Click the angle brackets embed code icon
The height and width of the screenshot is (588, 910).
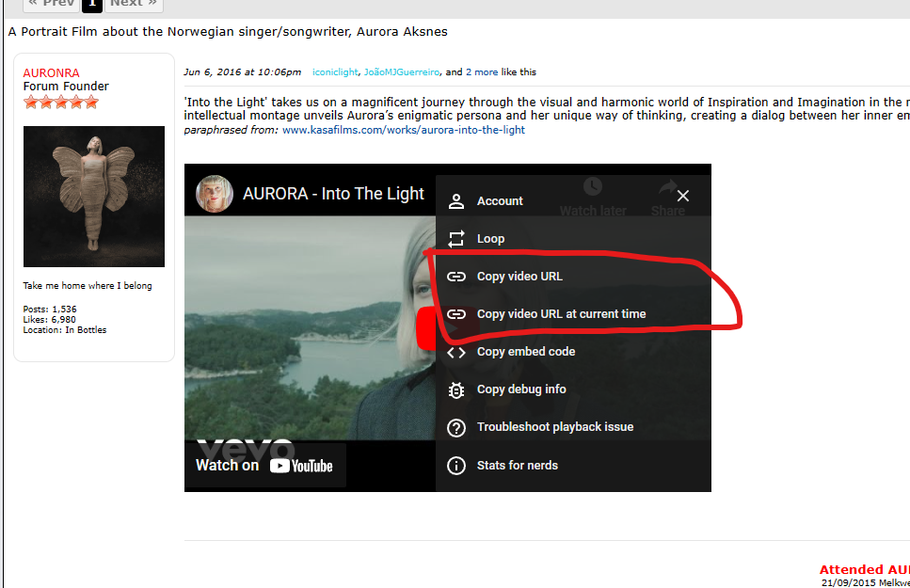tap(456, 352)
